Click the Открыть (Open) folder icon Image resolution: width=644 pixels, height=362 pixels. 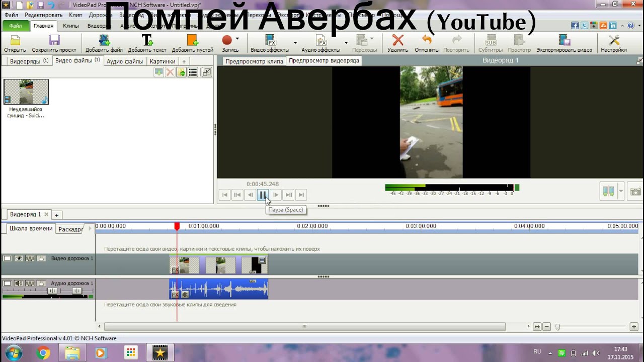[15, 40]
